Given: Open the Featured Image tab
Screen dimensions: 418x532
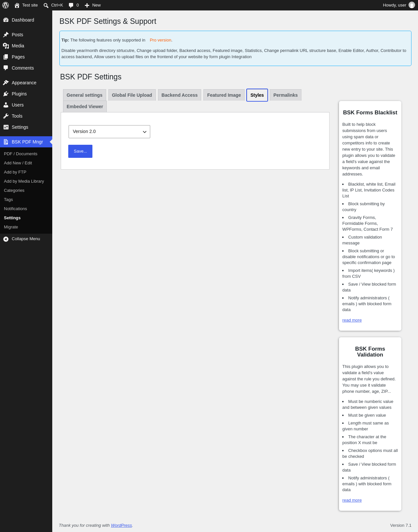Looking at the screenshot, I should click(224, 95).
